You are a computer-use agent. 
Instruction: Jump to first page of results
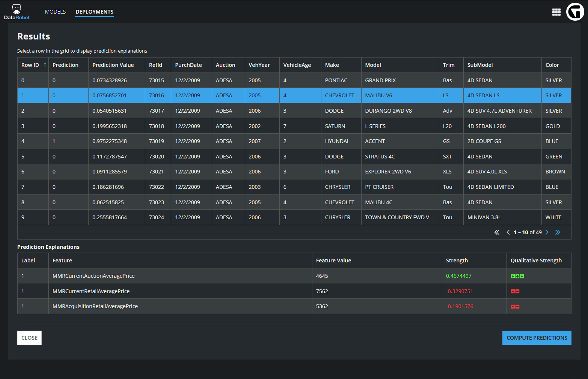click(x=497, y=232)
